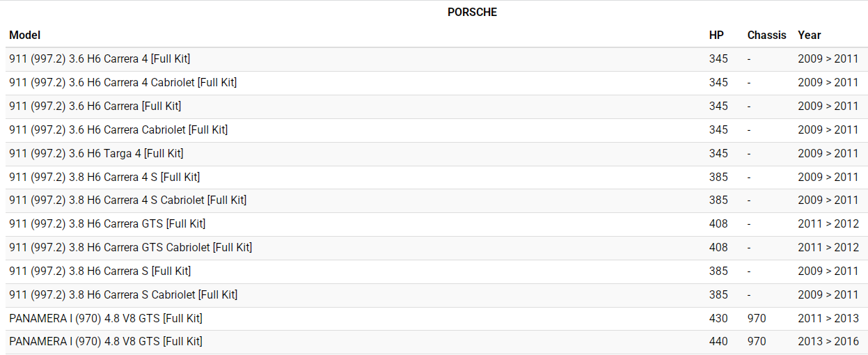Viewport: 868px width, 355px height.
Task: Click the 2013 > 2016 year cell
Action: (828, 342)
